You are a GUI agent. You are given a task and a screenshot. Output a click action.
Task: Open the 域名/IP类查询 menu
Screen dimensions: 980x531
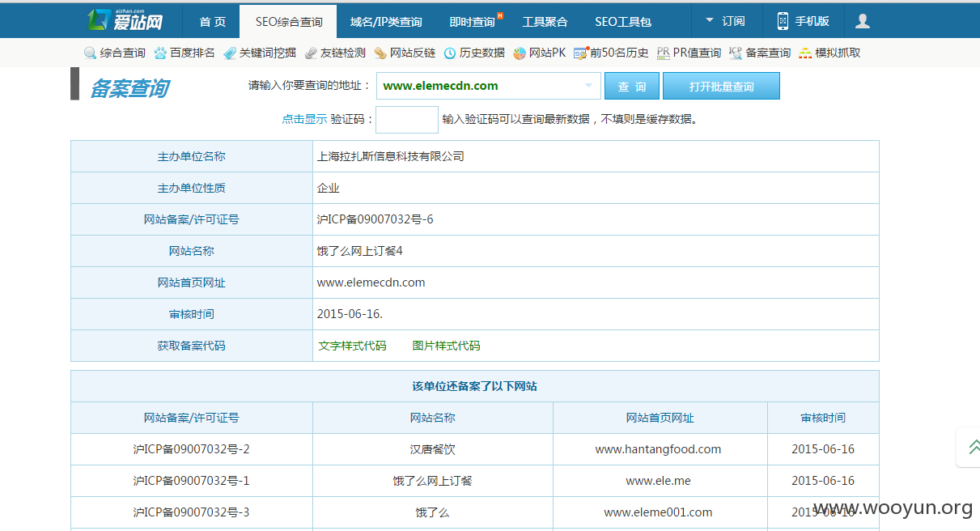(386, 22)
